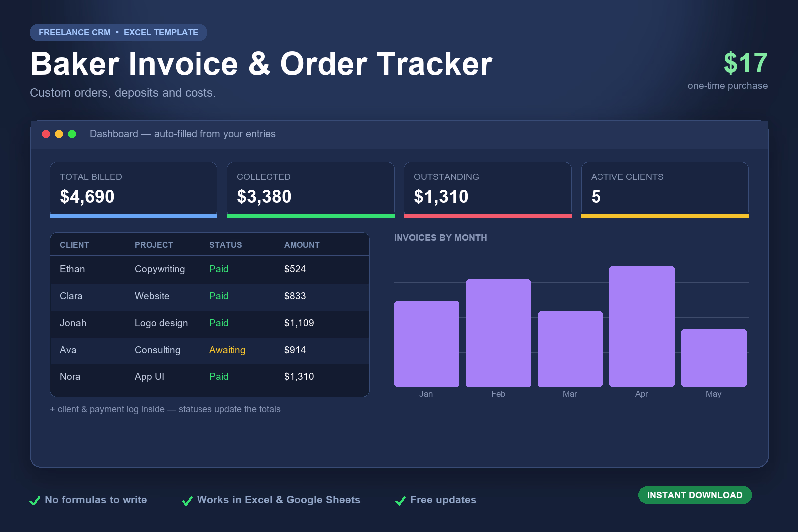Screen dimensions: 798x532
Task: Click the Instant Download button
Action: pos(695,495)
